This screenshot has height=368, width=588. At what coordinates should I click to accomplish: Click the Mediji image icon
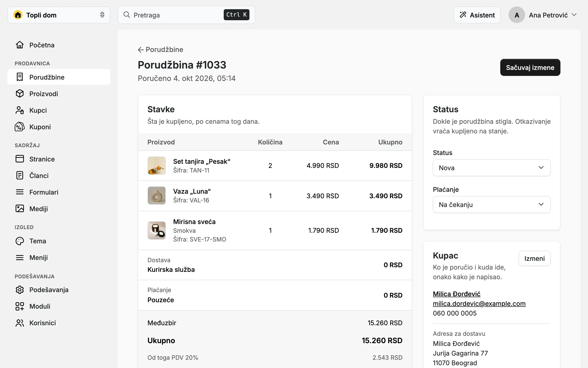pos(20,209)
